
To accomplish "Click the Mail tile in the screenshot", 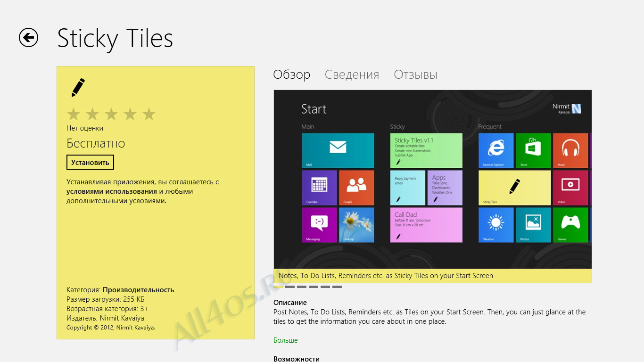I will click(x=338, y=150).
